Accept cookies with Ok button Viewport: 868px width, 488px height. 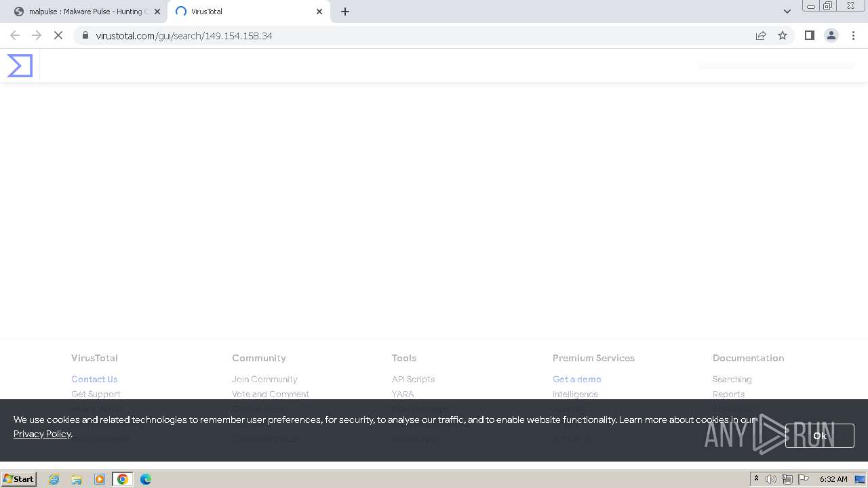click(819, 436)
